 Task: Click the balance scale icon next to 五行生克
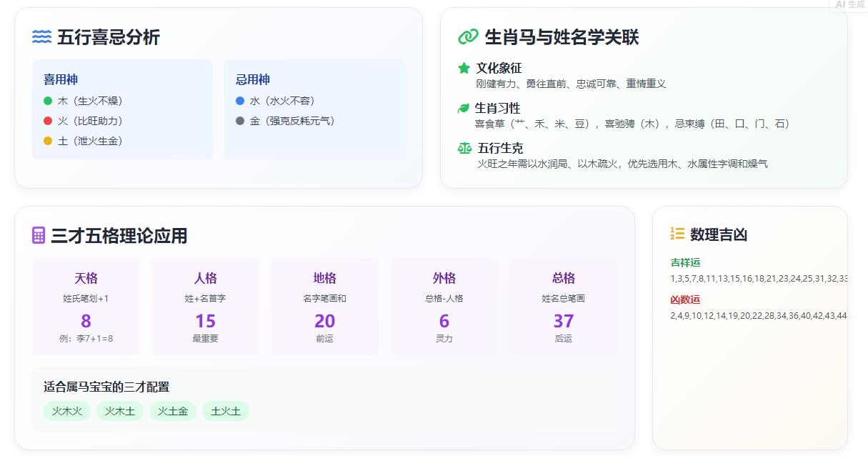coord(464,148)
